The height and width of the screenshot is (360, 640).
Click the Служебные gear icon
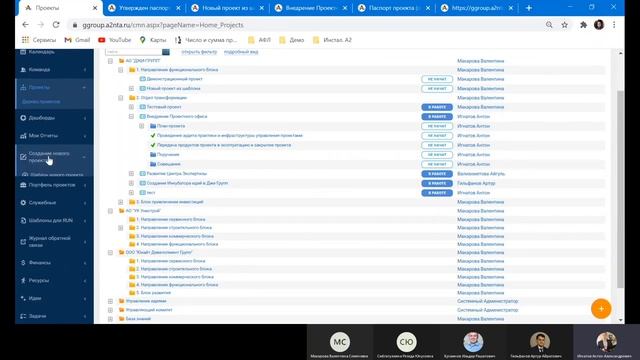click(23, 202)
